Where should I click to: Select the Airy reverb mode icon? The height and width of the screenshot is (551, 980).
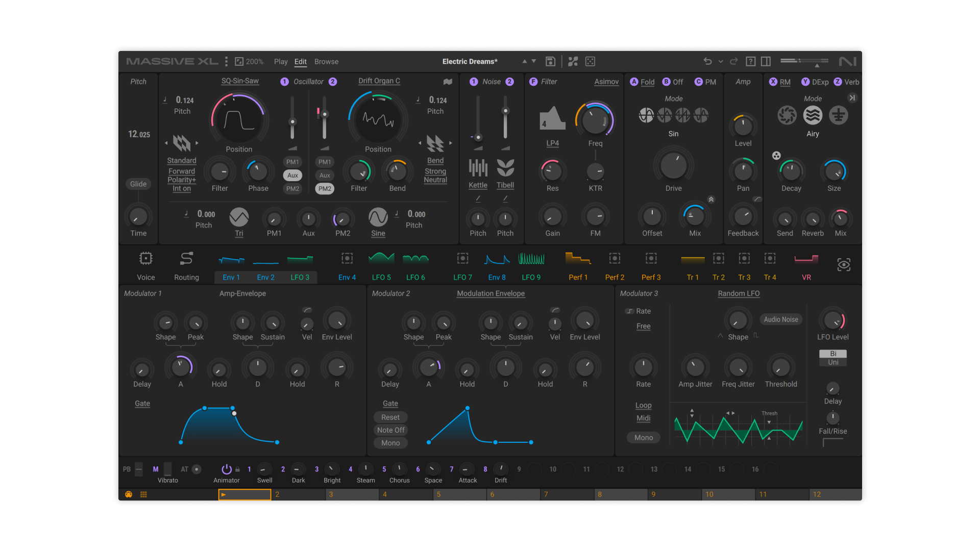(813, 115)
